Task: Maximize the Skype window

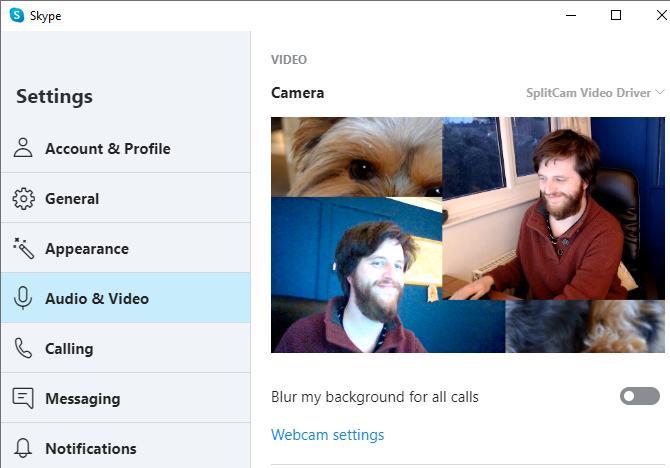Action: tap(616, 15)
